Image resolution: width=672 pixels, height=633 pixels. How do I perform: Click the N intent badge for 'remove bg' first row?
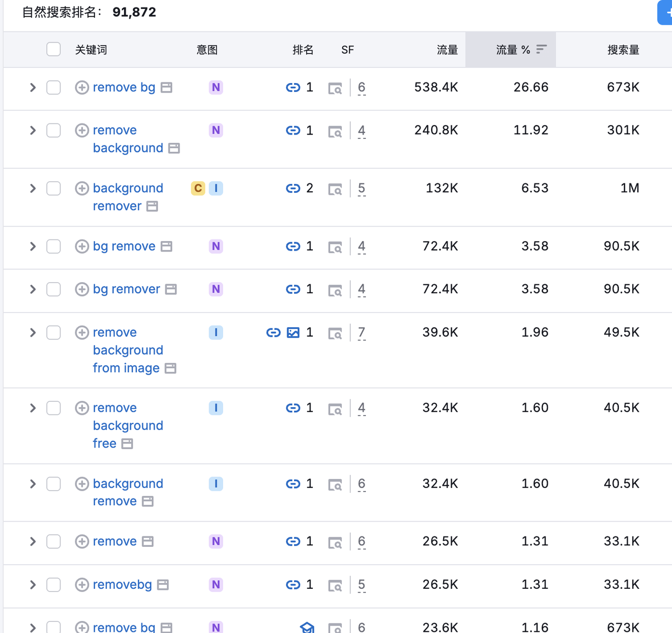pos(216,87)
